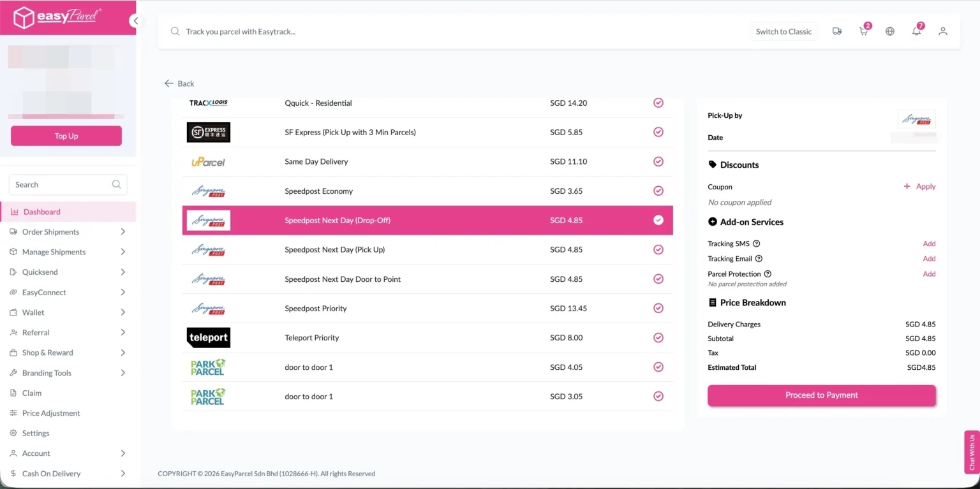Click the Teleport courier logo
The width and height of the screenshot is (980, 489).
(209, 338)
